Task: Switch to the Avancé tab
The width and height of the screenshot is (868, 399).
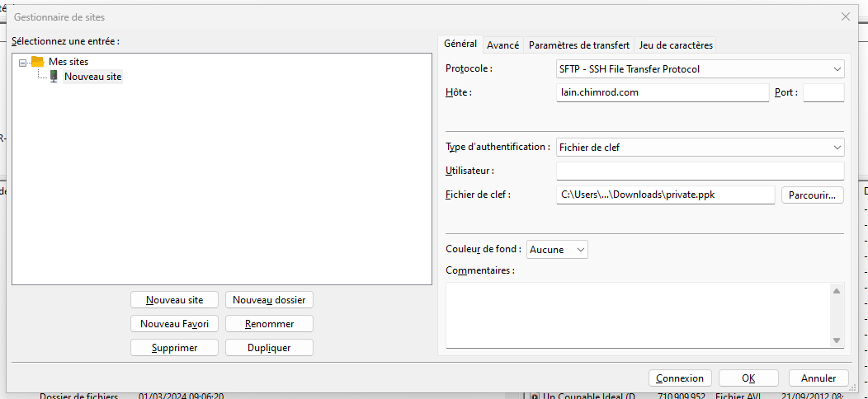Action: tap(502, 45)
